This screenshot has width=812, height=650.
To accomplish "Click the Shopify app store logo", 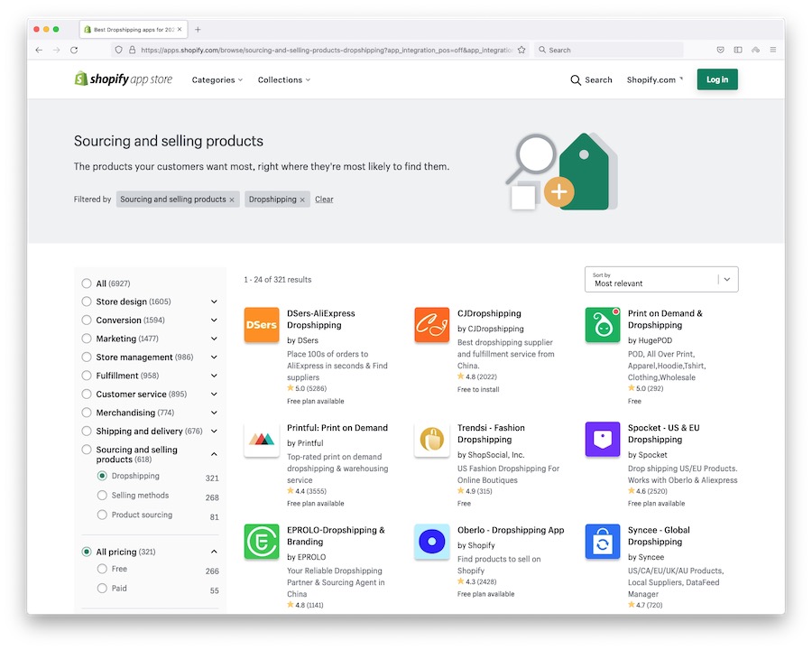I will click(x=124, y=79).
